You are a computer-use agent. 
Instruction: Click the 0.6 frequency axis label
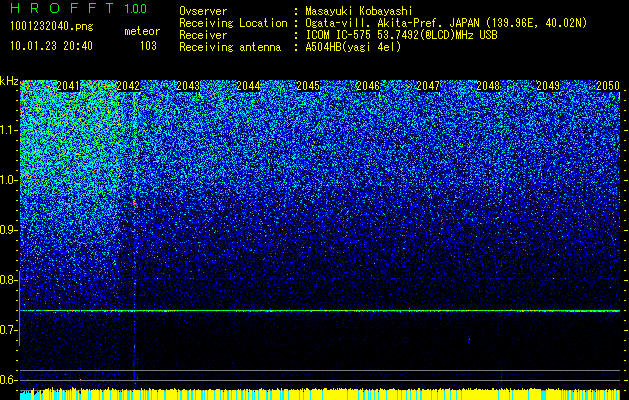pos(8,380)
